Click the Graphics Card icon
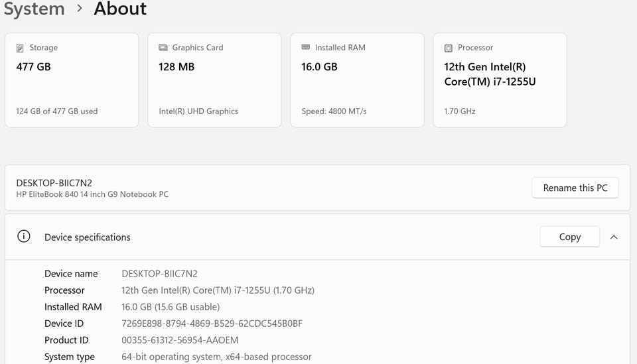Image resolution: width=637 pixels, height=364 pixels. click(163, 48)
